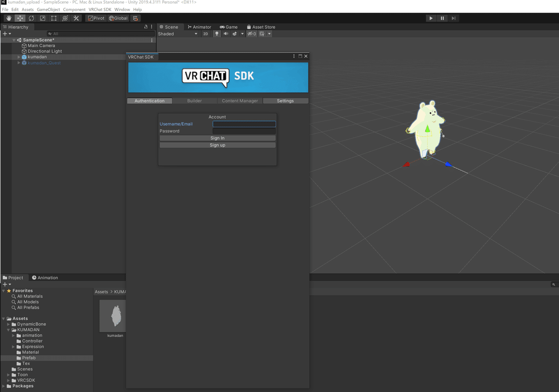Expand the kumadan hierarchy object
This screenshot has width=559, height=392.
click(x=19, y=57)
